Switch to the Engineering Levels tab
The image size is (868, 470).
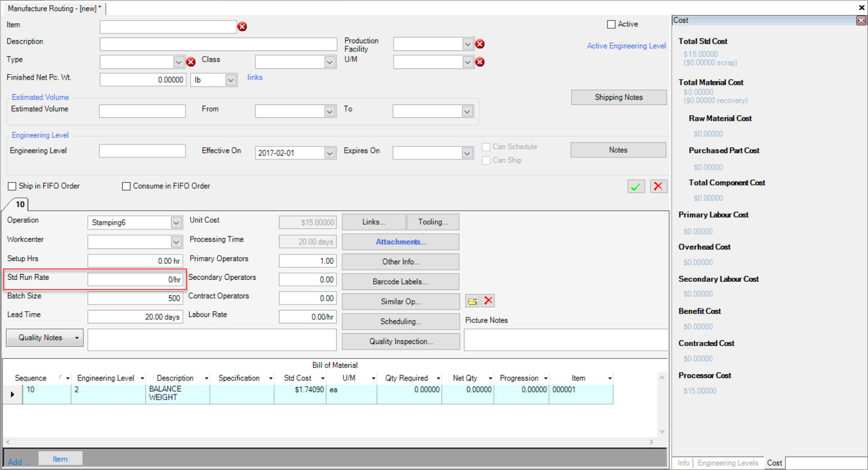click(728, 463)
